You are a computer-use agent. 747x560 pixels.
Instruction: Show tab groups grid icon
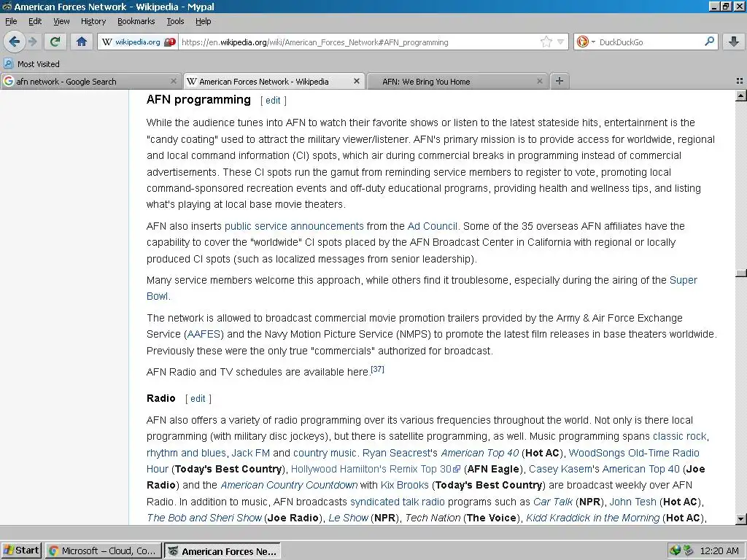[740, 82]
